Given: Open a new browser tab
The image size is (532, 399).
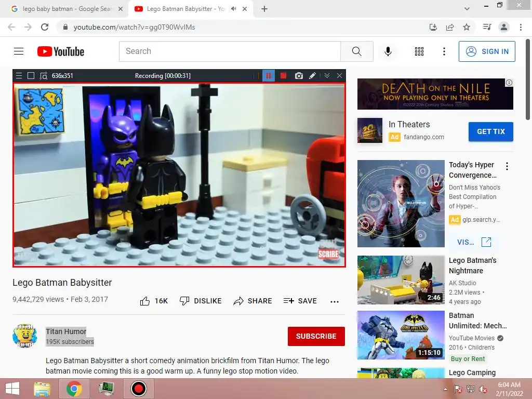Looking at the screenshot, I should click(264, 9).
